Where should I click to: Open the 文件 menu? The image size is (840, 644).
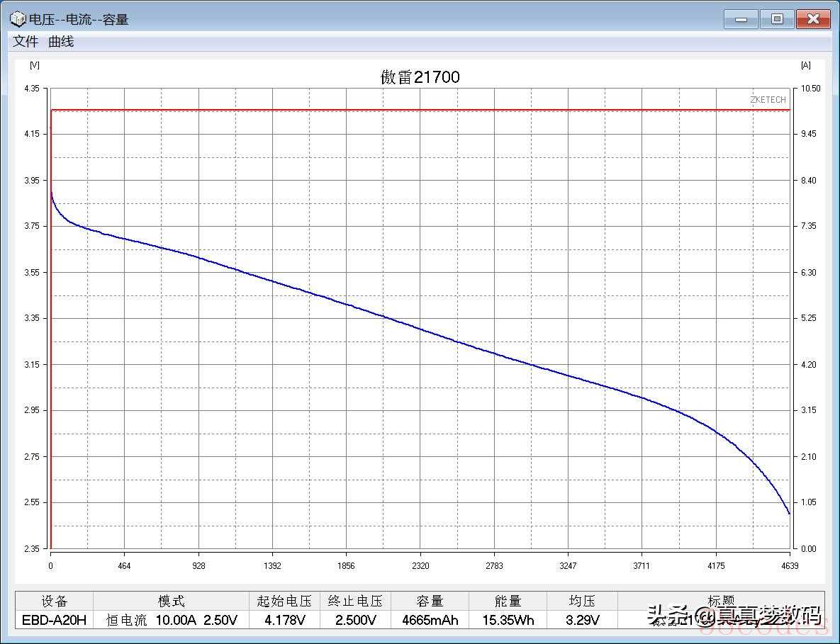tap(26, 41)
